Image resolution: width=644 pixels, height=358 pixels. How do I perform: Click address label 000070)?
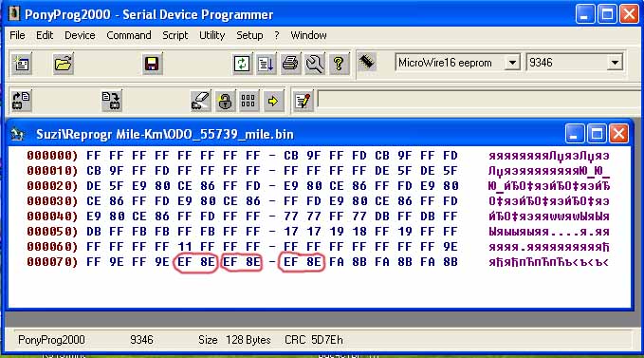point(52,262)
